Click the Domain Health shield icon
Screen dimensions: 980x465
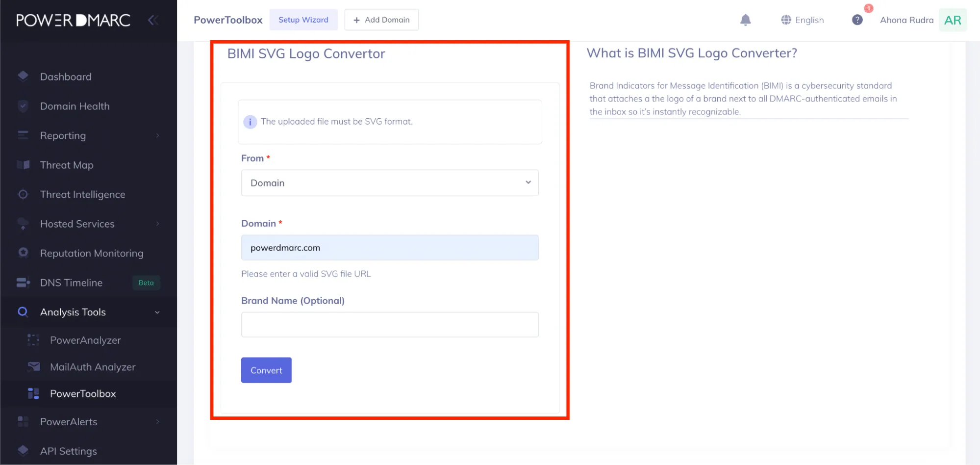pyautogui.click(x=23, y=105)
